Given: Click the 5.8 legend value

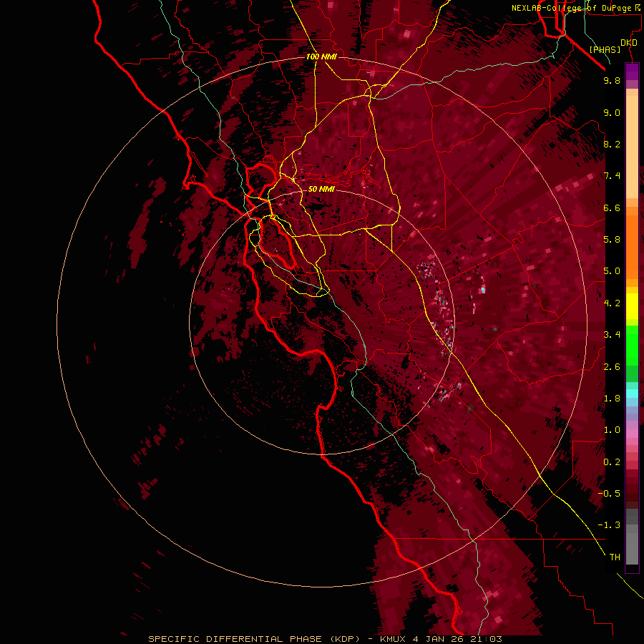Looking at the screenshot, I should pyautogui.click(x=612, y=240).
